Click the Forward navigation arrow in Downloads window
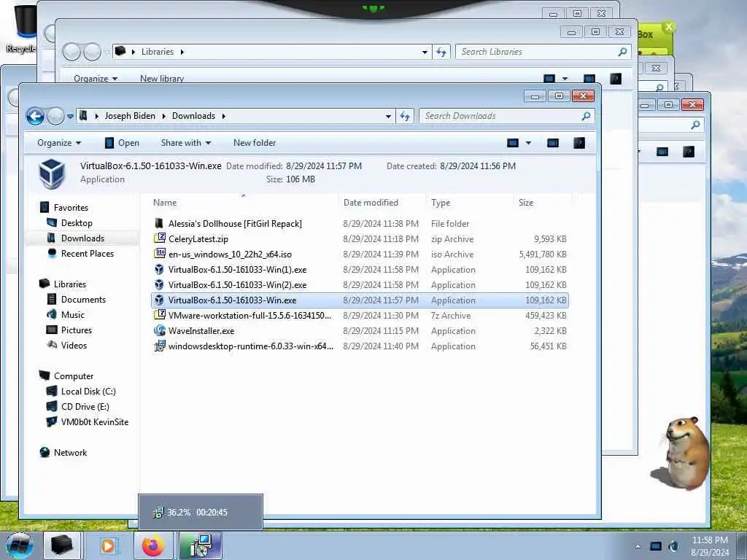Screen dimensions: 747x560 pyautogui.click(x=55, y=116)
